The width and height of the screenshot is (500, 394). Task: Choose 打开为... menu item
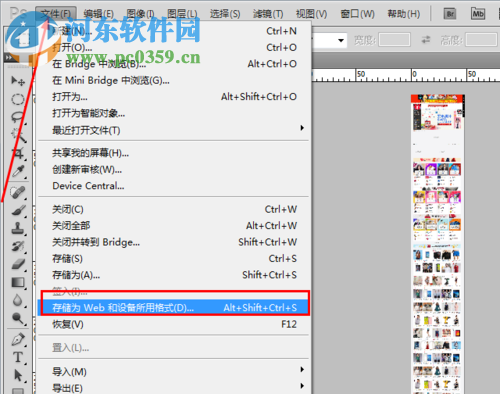pos(173,97)
